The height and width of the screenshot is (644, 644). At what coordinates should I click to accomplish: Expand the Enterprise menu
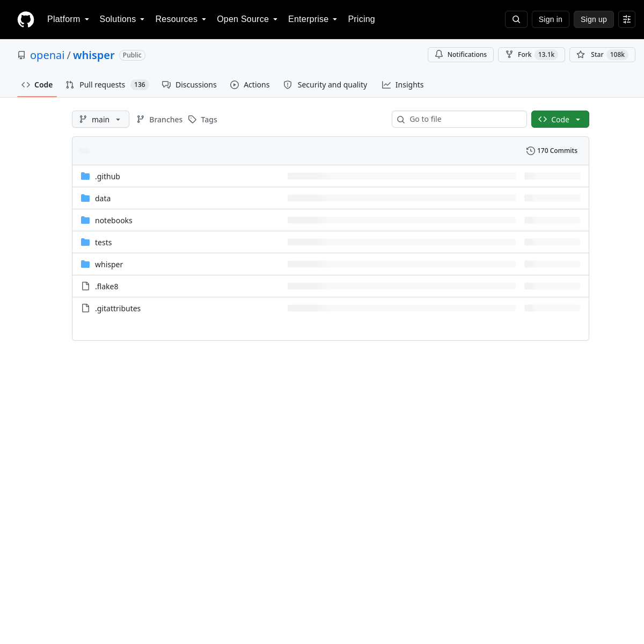pyautogui.click(x=313, y=19)
